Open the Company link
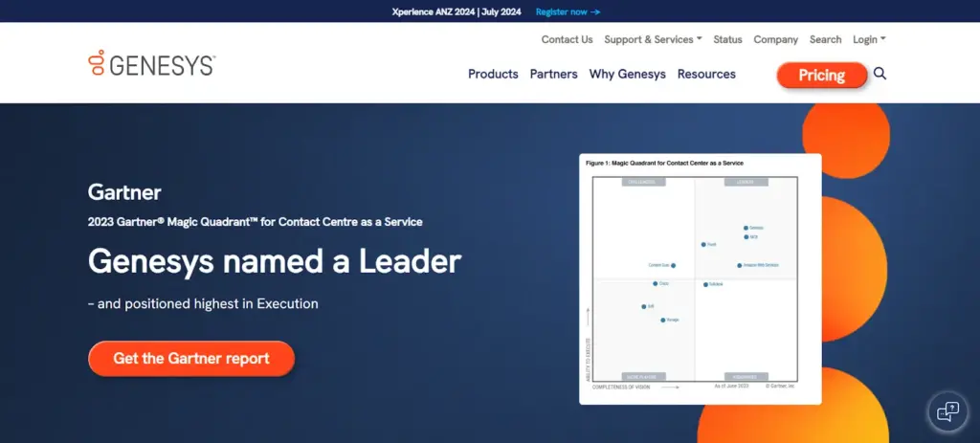 (x=775, y=39)
